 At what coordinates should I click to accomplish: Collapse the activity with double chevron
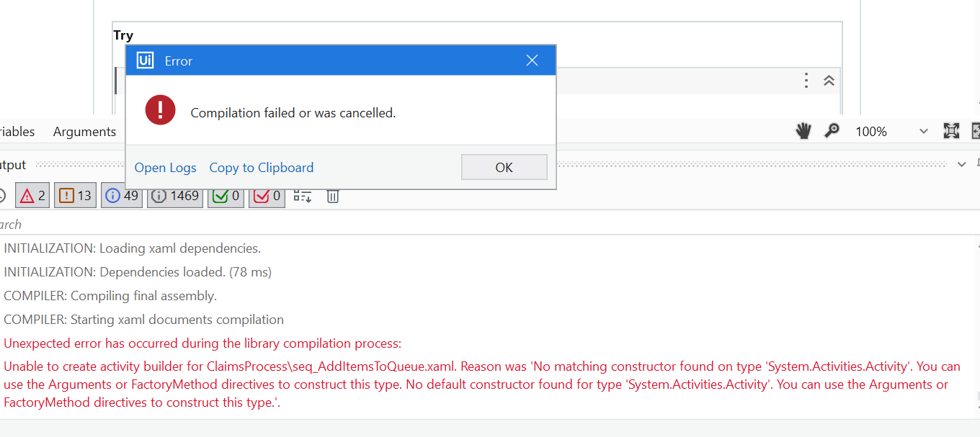[829, 81]
